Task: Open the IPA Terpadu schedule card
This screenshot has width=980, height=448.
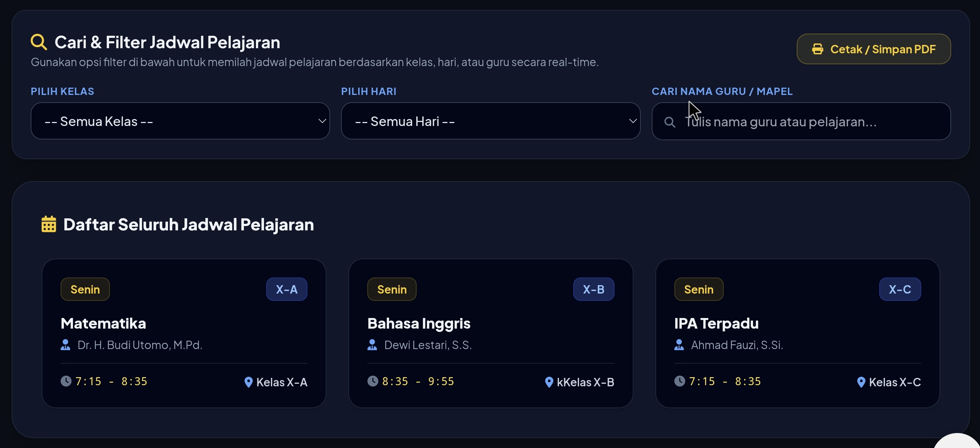Action: click(797, 333)
